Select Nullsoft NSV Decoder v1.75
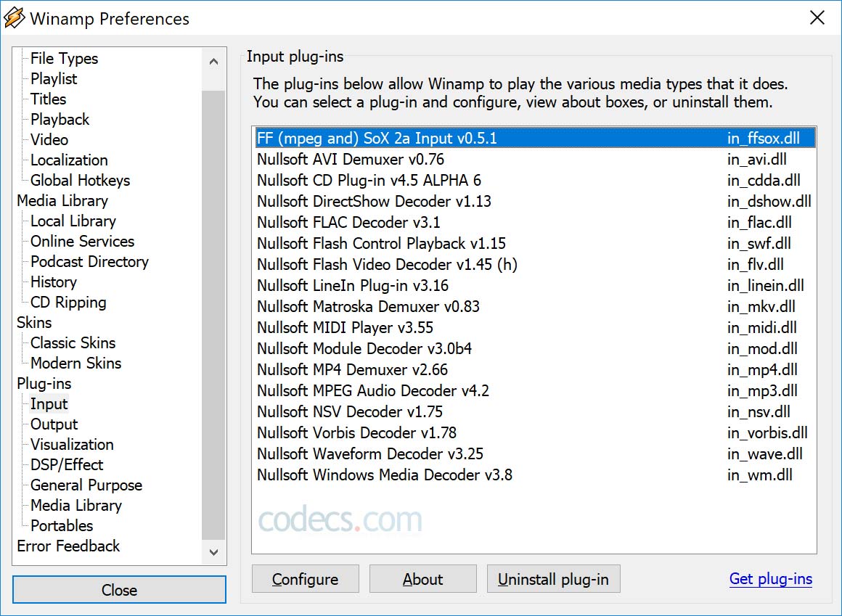 click(x=534, y=411)
